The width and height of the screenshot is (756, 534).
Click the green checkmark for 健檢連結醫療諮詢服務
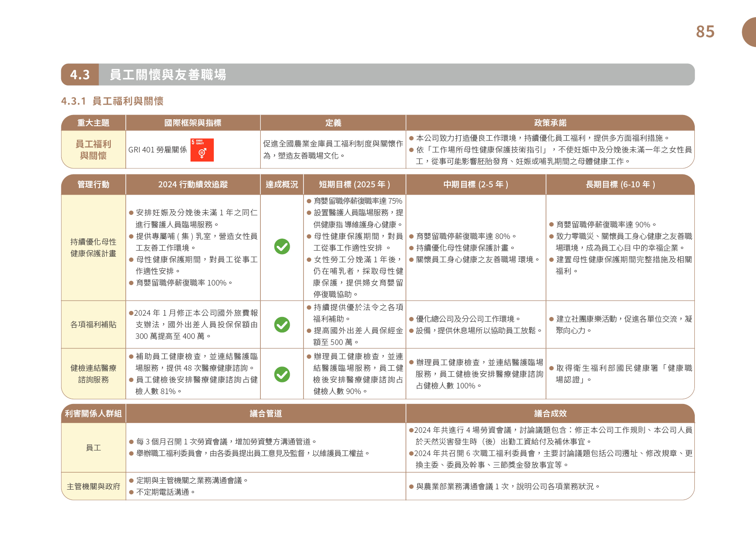tap(282, 374)
